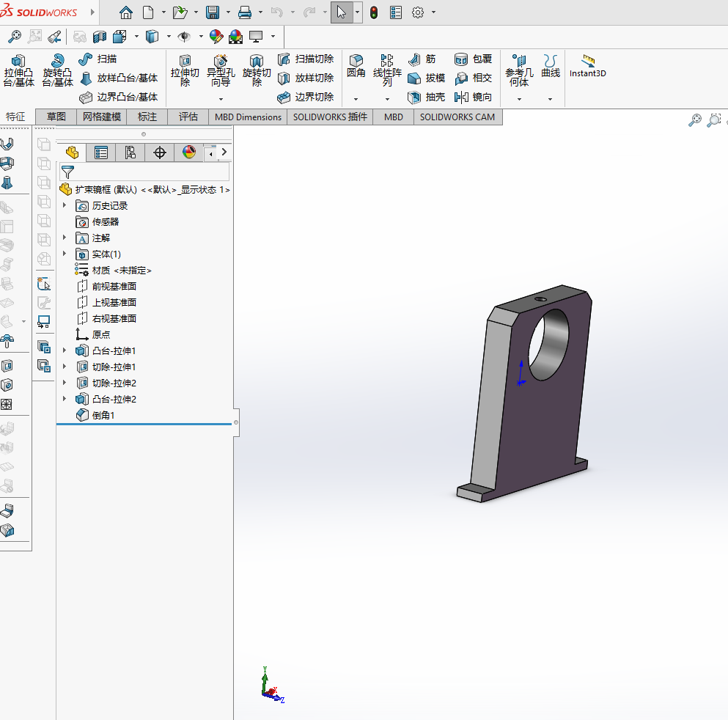Image resolution: width=728 pixels, height=720 pixels.
Task: Toggle Instant3D
Action: pyautogui.click(x=588, y=65)
